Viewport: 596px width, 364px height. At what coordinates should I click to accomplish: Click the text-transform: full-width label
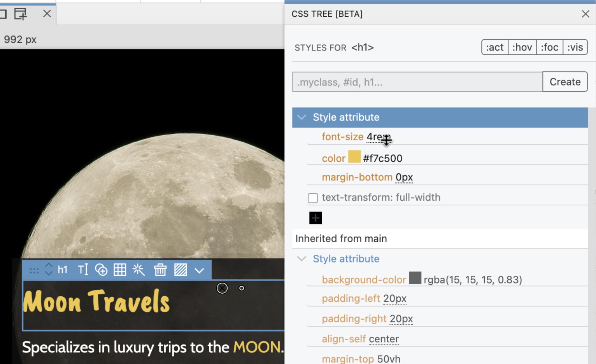coord(381,197)
